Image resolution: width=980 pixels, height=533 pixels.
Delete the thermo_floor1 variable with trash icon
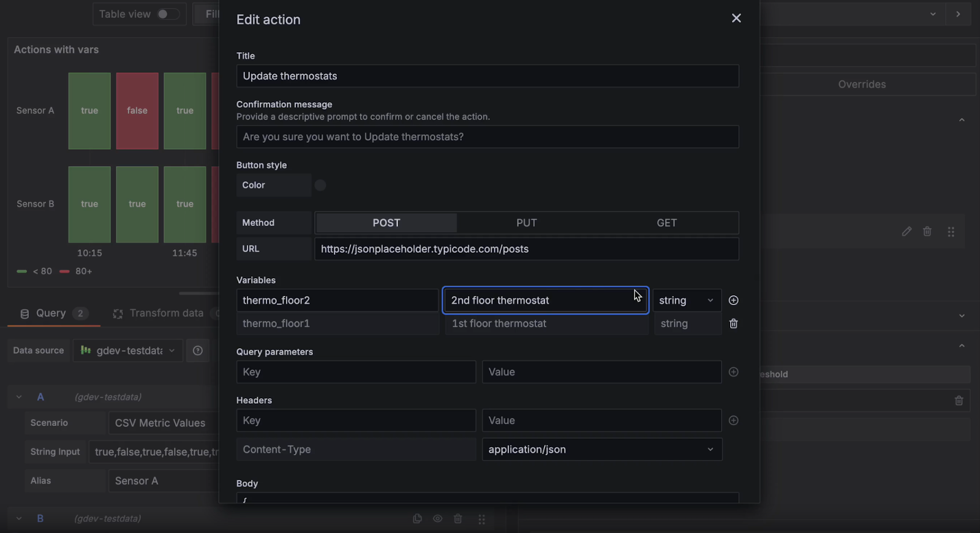(x=733, y=323)
